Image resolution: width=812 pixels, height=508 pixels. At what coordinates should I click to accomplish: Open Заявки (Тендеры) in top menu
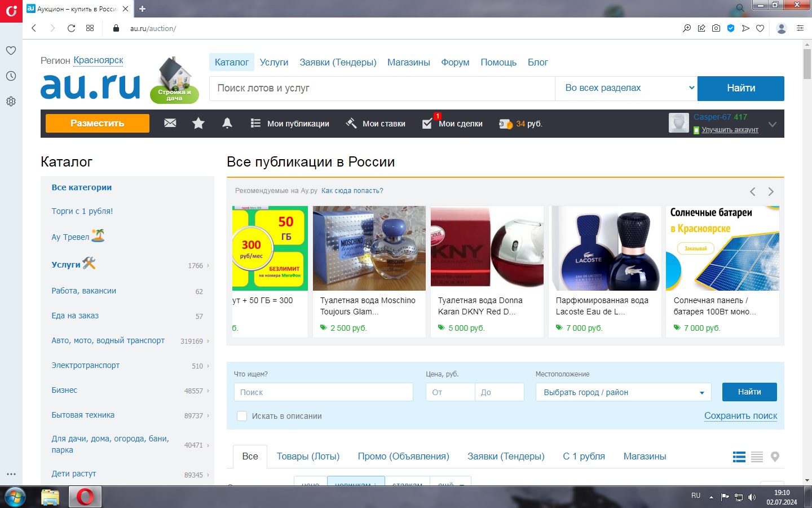click(338, 62)
